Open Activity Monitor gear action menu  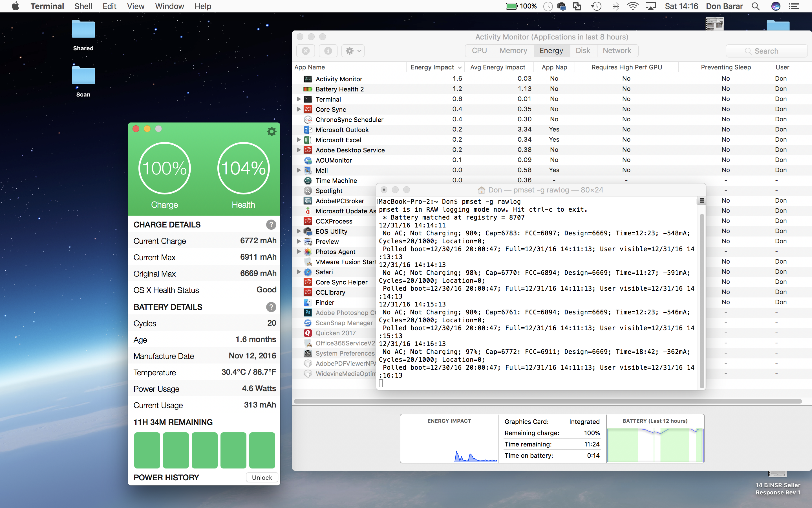(353, 51)
